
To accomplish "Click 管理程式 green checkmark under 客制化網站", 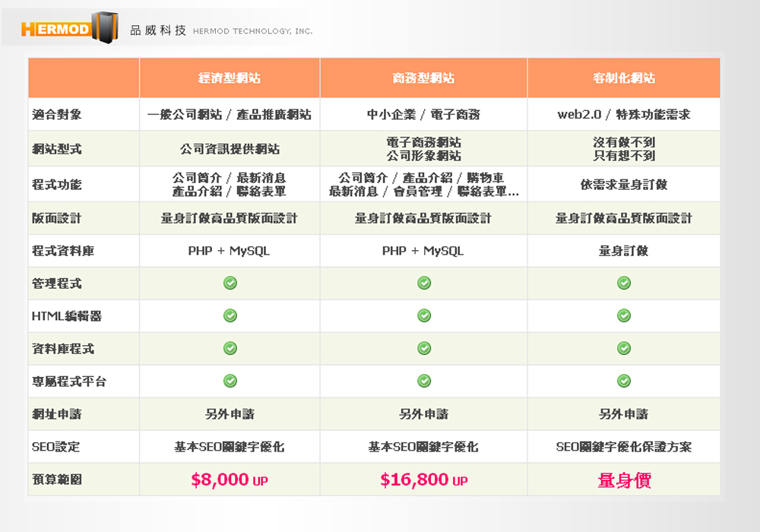I will 624,283.
